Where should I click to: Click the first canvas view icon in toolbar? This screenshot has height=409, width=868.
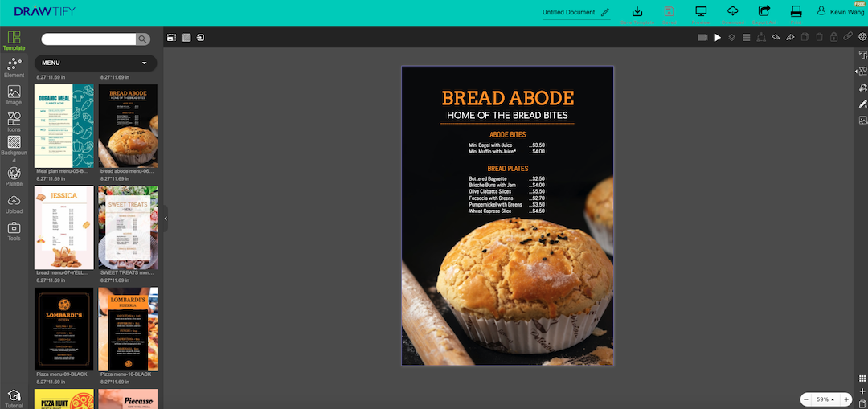click(x=172, y=38)
